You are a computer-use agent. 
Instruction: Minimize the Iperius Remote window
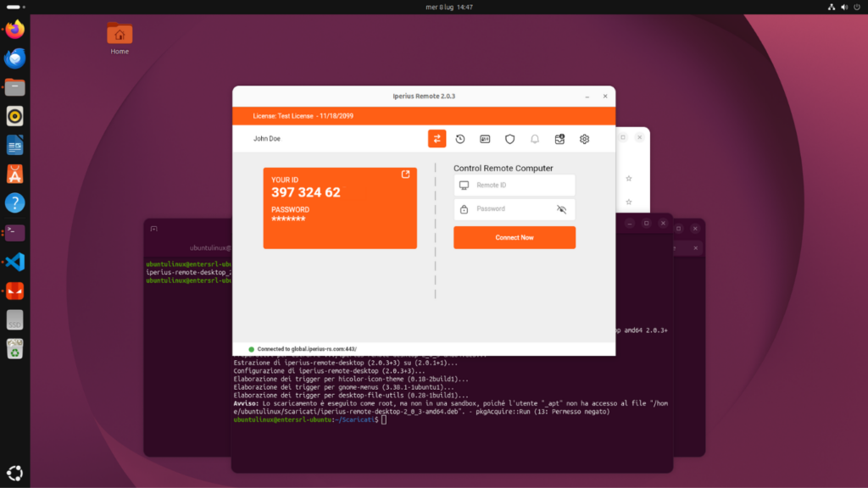pos(587,97)
